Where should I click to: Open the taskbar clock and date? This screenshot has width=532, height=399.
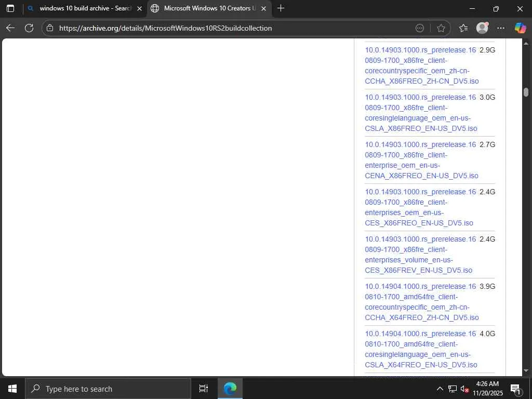point(487,389)
